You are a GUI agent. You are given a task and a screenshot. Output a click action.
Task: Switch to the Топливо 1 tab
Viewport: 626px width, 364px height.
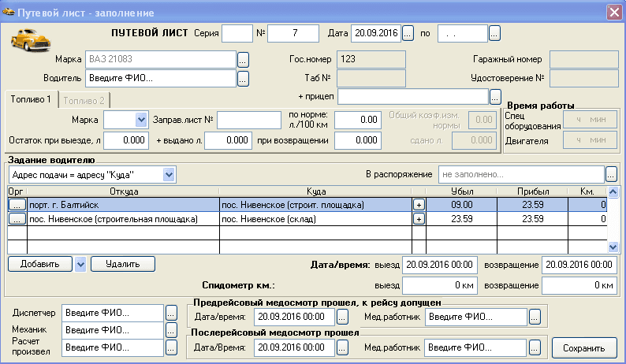(x=31, y=99)
